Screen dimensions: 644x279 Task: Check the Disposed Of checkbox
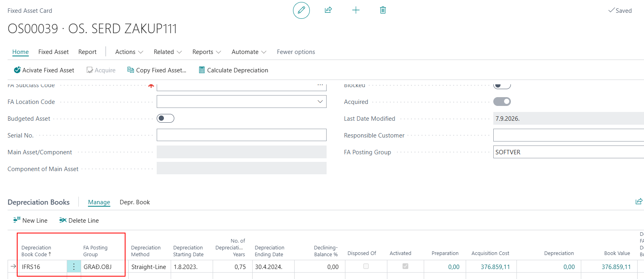point(366,266)
